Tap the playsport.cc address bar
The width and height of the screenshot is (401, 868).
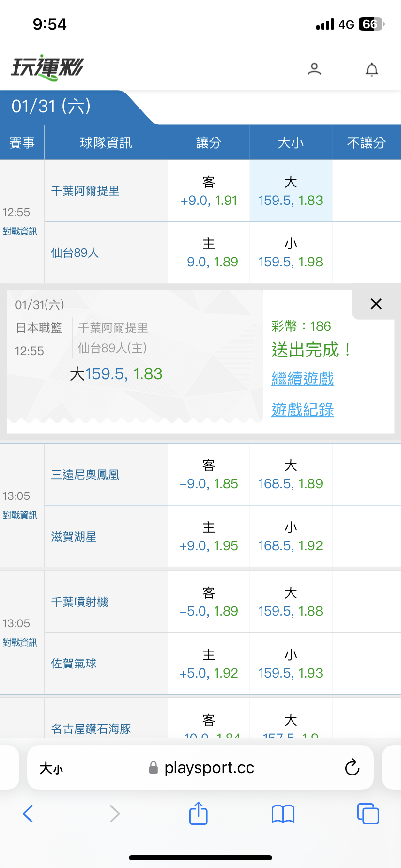[208, 768]
